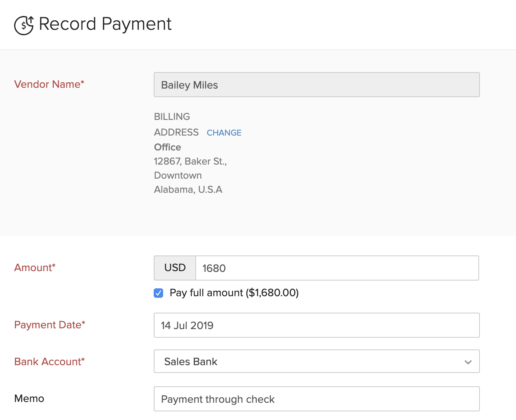Select the Vendor Name field showing Bailey Miles
516x420 pixels.
(x=317, y=85)
